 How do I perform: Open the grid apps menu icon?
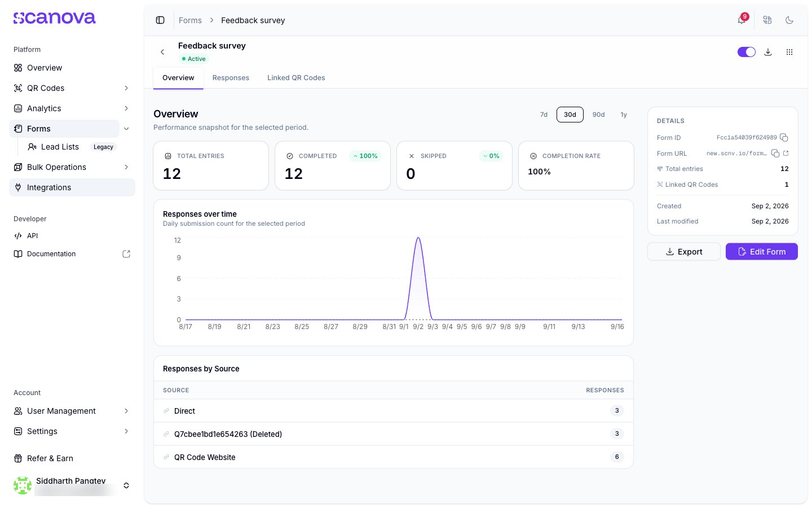click(789, 52)
